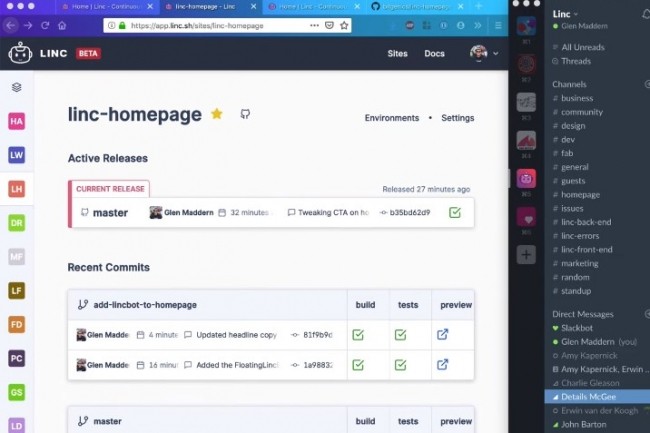Show more toolbar items via chevrons

[478, 26]
